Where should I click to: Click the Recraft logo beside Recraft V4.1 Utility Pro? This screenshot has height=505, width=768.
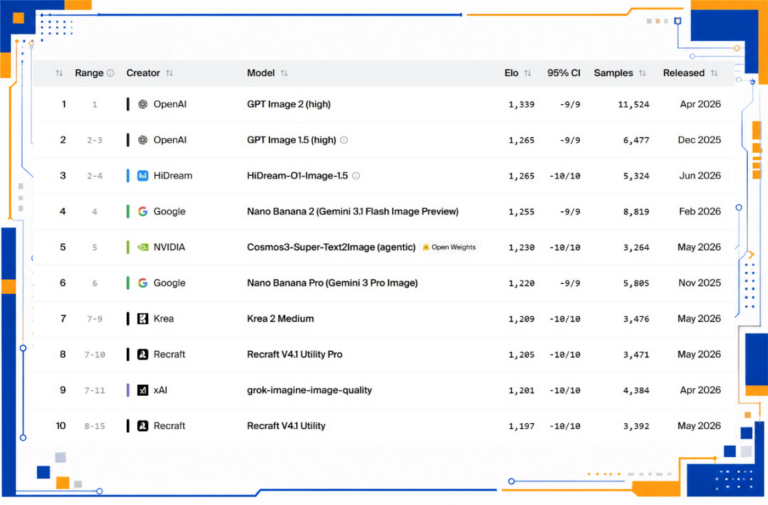coord(143,355)
